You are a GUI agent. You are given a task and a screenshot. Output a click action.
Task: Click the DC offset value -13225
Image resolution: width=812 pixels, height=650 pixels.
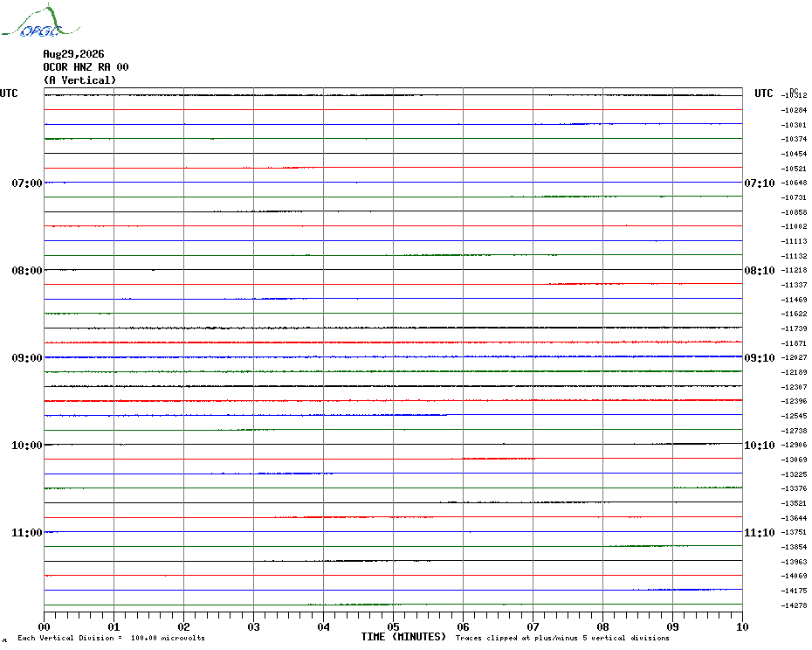click(x=794, y=474)
